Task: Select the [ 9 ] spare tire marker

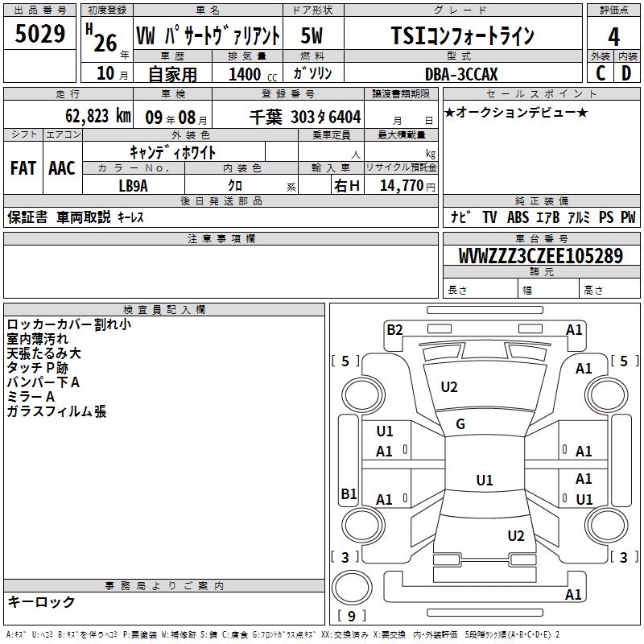Action: coord(351,617)
